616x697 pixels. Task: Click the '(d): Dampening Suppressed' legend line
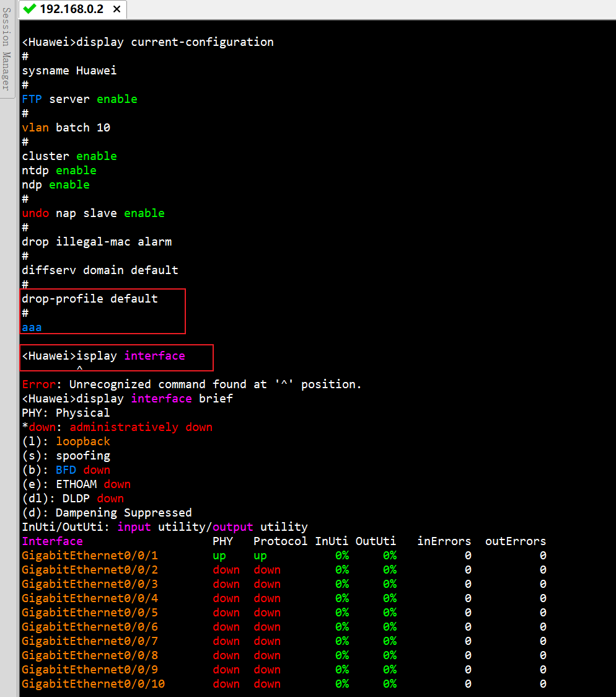point(107,513)
